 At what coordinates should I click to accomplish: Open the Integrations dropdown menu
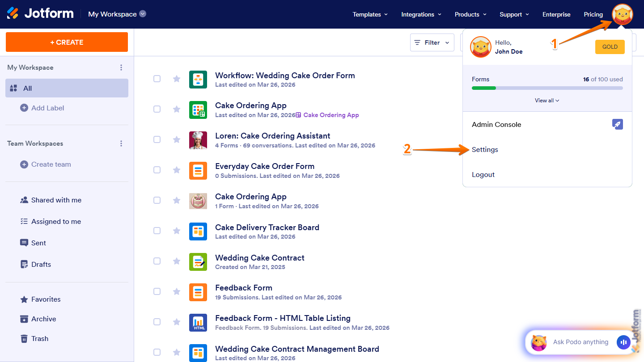[x=421, y=14]
